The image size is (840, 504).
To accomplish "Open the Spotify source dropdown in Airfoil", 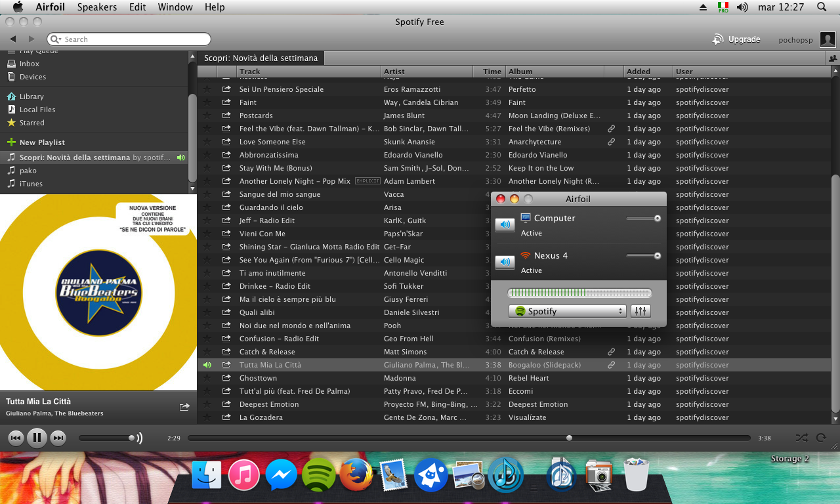I will pos(568,312).
